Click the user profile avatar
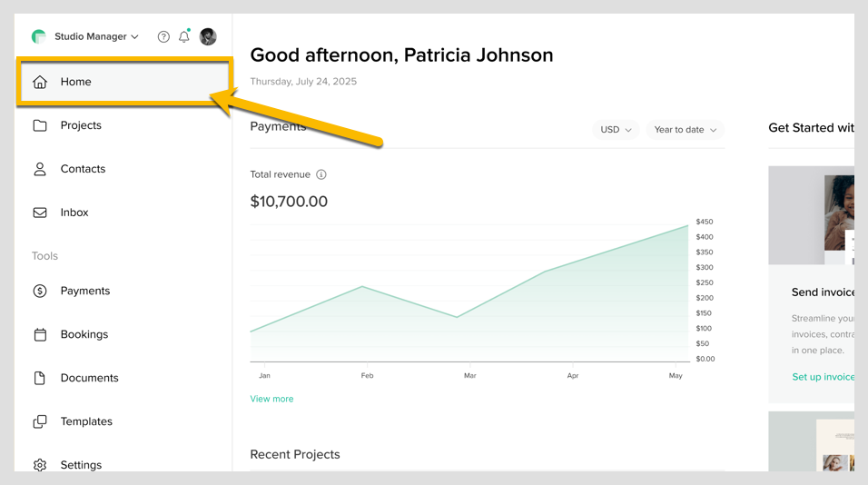 tap(208, 37)
